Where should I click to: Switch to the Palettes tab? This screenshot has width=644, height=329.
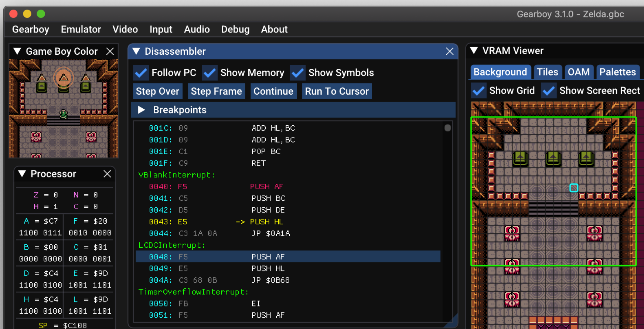tap(617, 72)
